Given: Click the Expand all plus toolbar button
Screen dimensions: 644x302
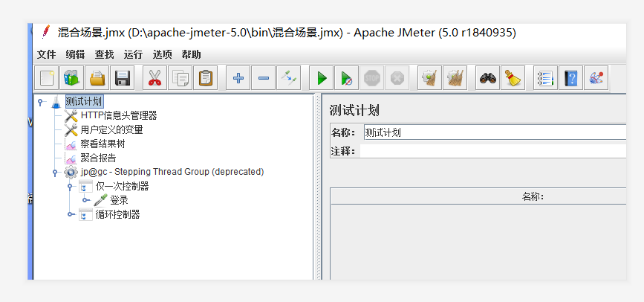Looking at the screenshot, I should 238,77.
